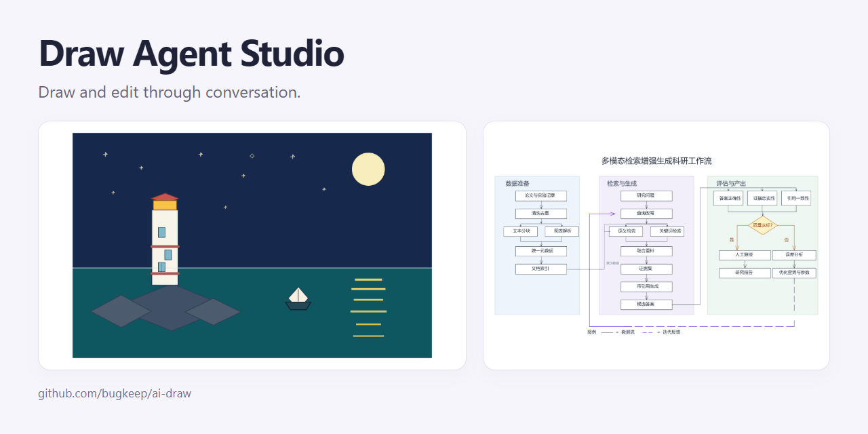The image size is (868, 434).
Task: Select the 关键词检索 flowchart node
Action: click(x=667, y=231)
